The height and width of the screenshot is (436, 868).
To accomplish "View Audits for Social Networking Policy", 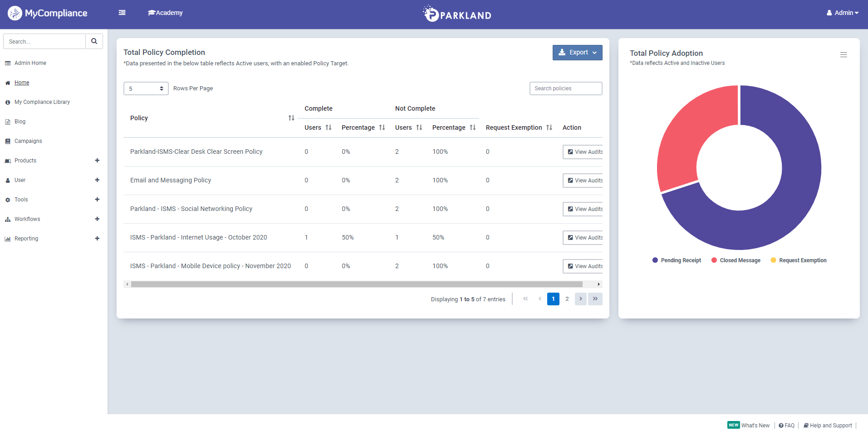I will click(x=583, y=209).
